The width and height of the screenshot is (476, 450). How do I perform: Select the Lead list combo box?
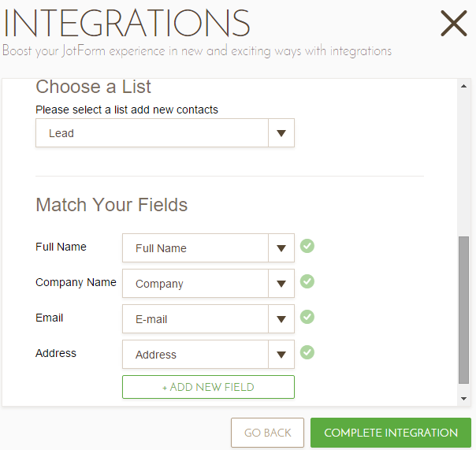[x=152, y=133]
